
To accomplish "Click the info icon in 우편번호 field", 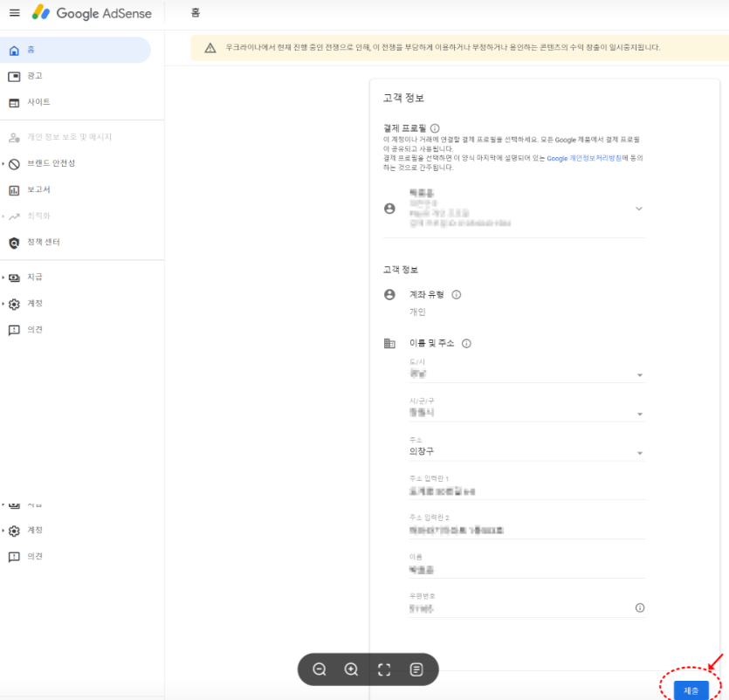I will [640, 607].
